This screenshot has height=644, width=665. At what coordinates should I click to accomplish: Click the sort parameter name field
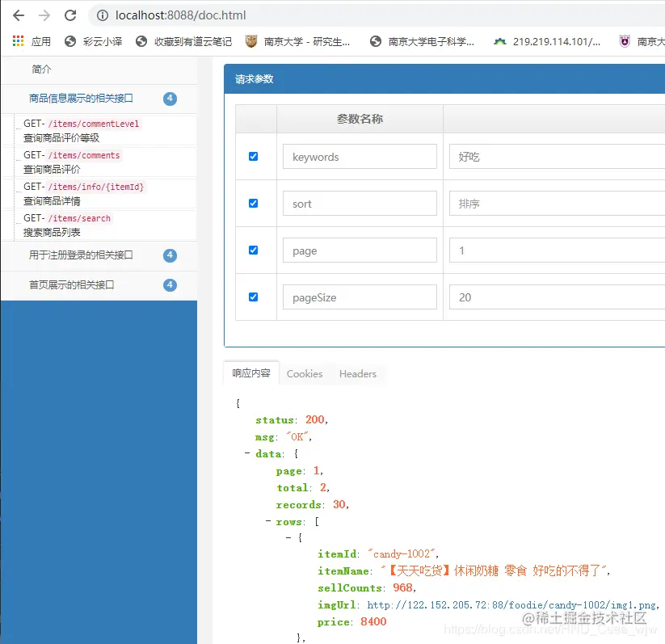pyautogui.click(x=360, y=203)
